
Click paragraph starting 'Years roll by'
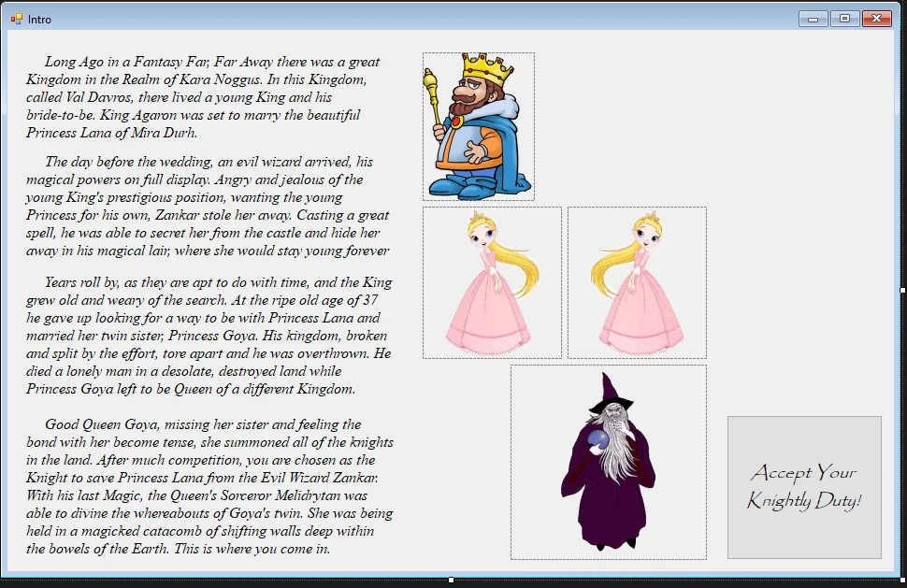coord(209,336)
